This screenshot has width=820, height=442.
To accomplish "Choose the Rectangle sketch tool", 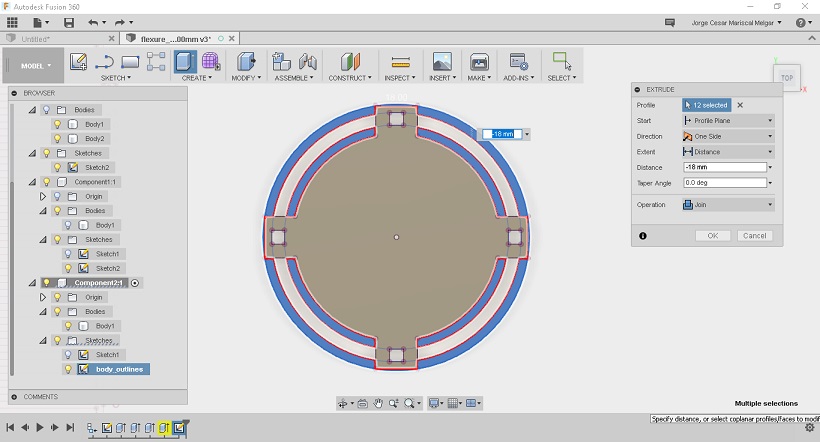I will (x=130, y=62).
